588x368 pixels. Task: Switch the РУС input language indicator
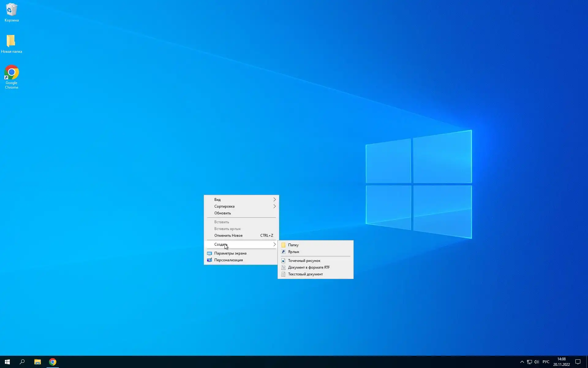click(x=546, y=362)
